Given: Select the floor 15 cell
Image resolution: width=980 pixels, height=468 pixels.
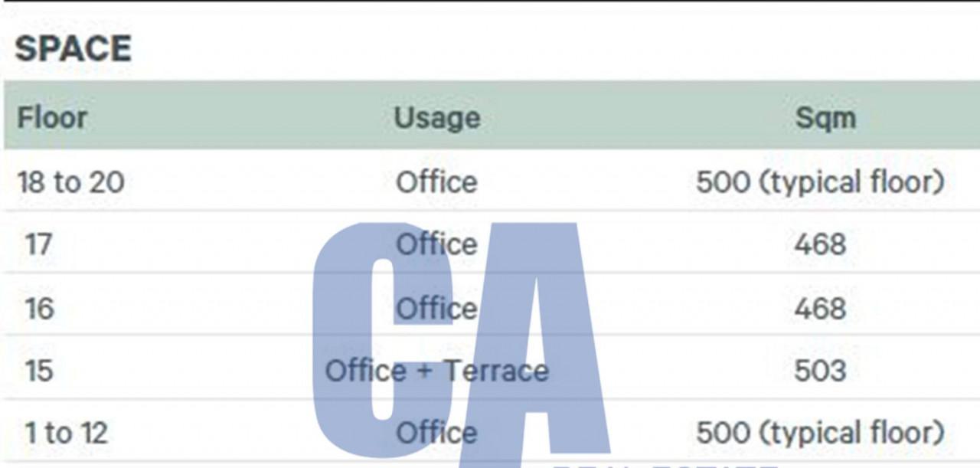Looking at the screenshot, I should pyautogui.click(x=38, y=371).
